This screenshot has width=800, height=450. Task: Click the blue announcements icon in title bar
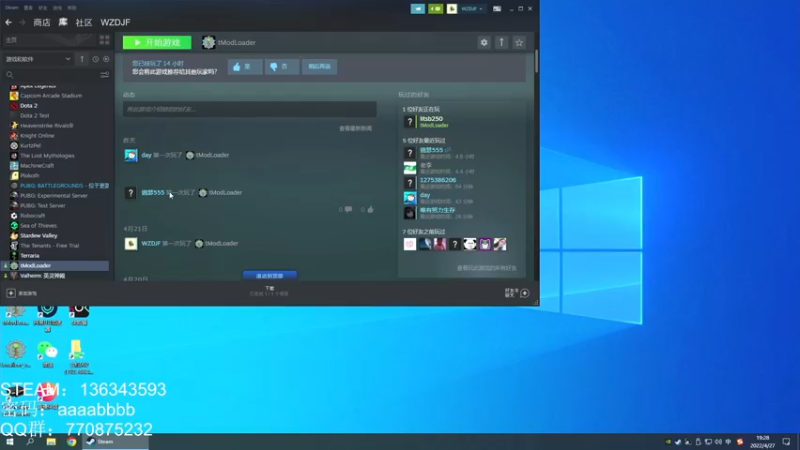tap(418, 9)
